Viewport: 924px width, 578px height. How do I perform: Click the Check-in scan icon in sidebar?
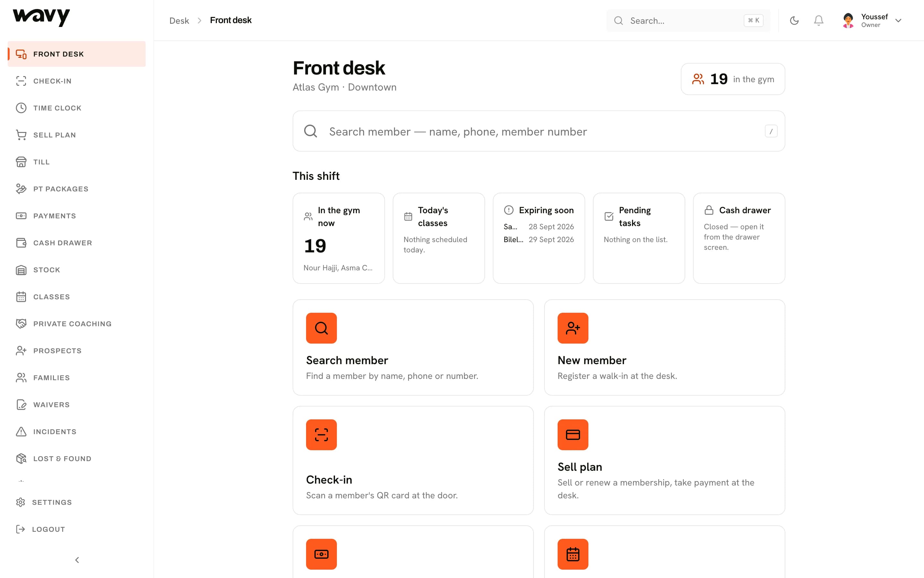click(x=21, y=81)
